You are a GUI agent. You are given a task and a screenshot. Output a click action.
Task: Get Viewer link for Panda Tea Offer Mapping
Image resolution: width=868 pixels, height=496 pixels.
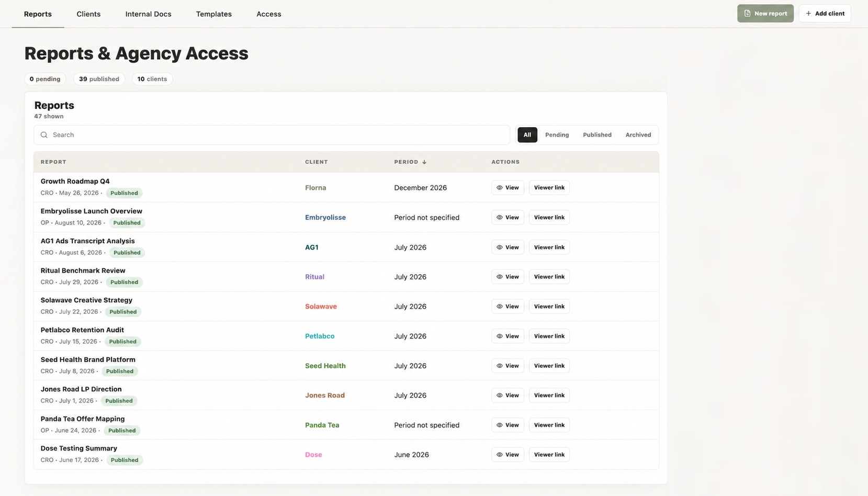(549, 425)
